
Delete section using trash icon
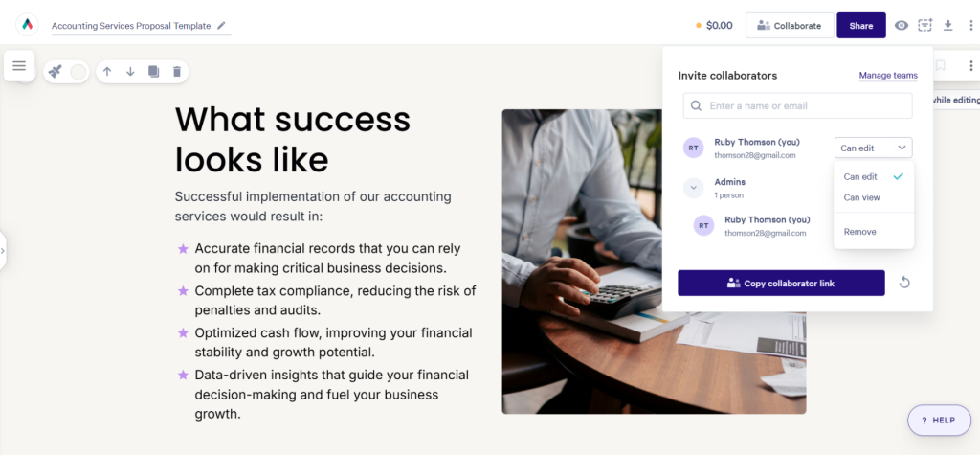(177, 72)
